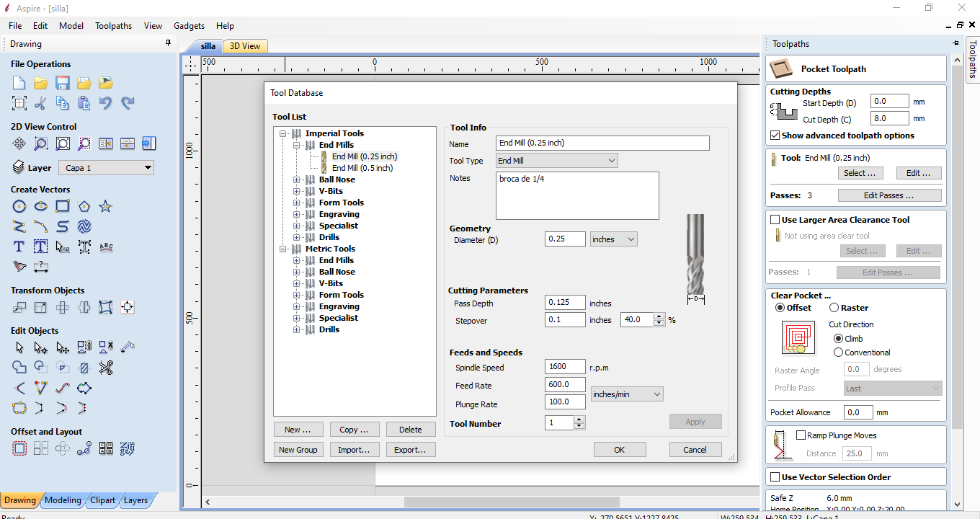Open the Trace Bitmap bird tool

19,267
